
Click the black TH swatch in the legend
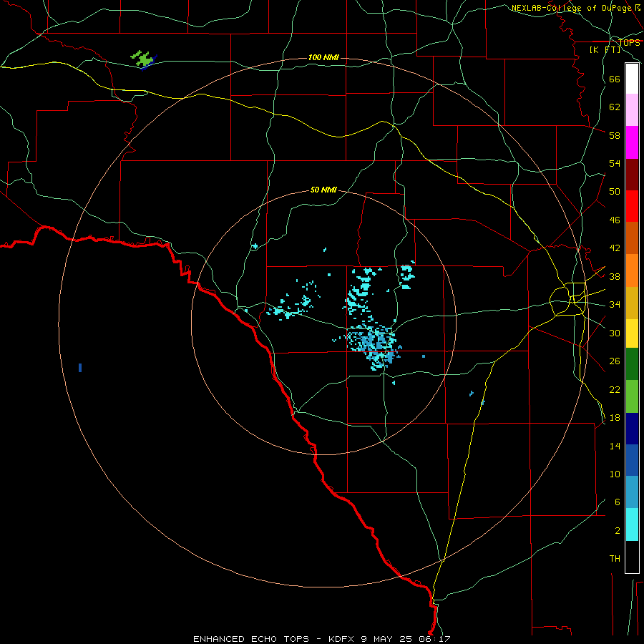pos(632,557)
